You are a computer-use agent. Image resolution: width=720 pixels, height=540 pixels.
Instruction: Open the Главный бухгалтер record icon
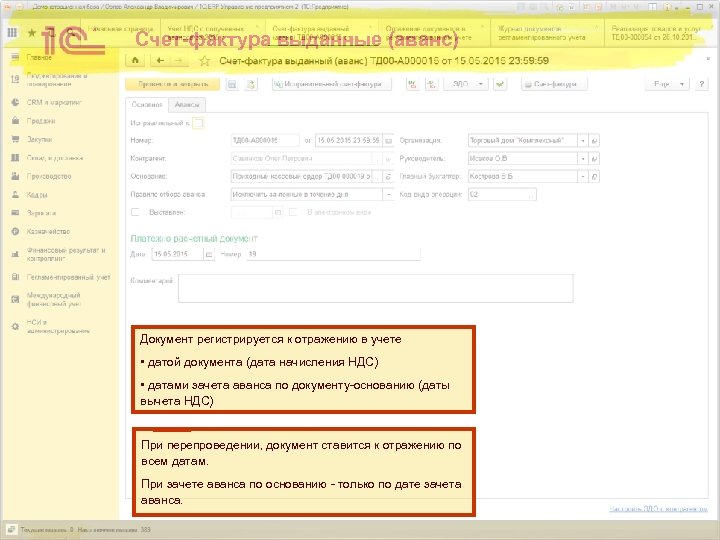(594, 176)
